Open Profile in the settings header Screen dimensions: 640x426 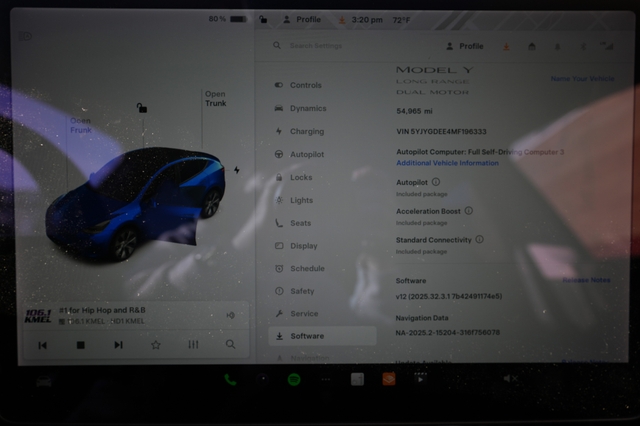pyautogui.click(x=465, y=46)
